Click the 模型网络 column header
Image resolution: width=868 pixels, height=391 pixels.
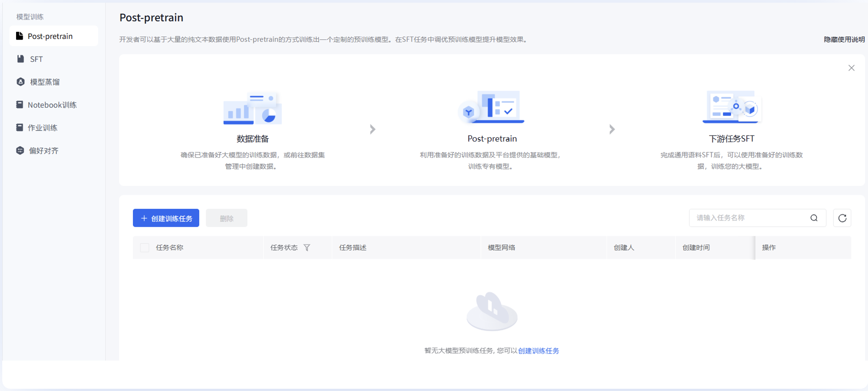click(502, 247)
